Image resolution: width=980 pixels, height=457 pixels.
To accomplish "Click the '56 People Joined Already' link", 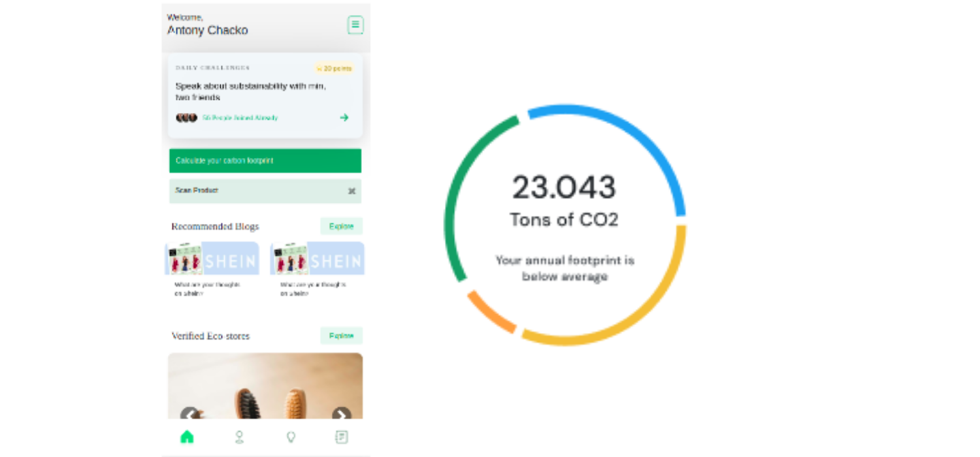I will click(x=240, y=118).
